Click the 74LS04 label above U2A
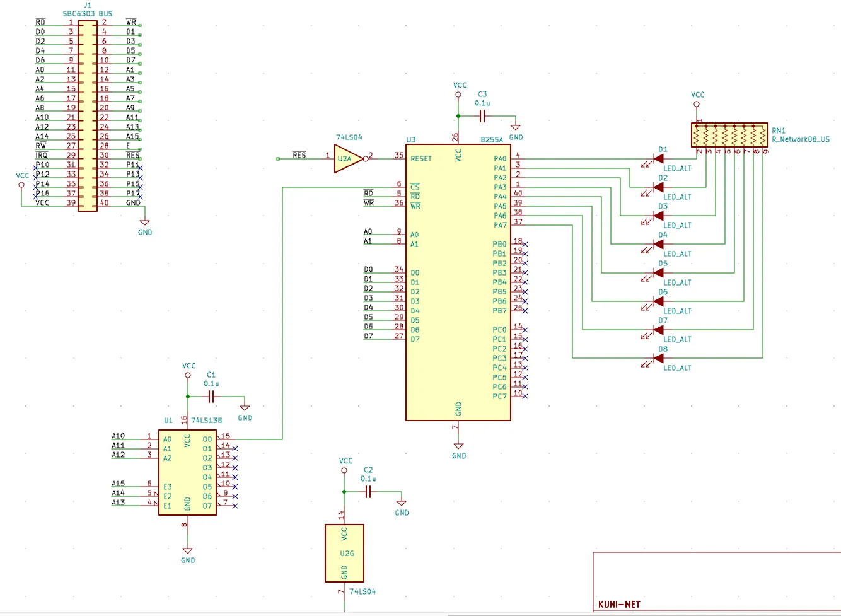Image resolution: width=841 pixels, height=616 pixels. tap(349, 137)
